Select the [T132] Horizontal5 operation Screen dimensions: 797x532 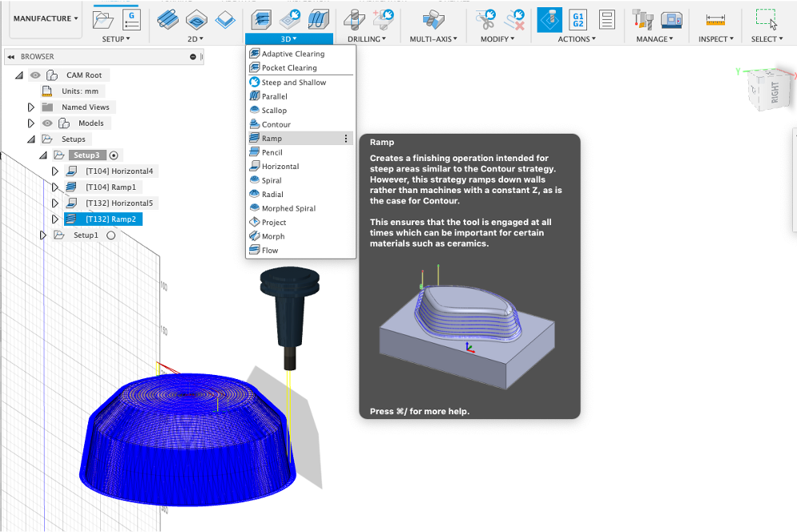coord(119,203)
